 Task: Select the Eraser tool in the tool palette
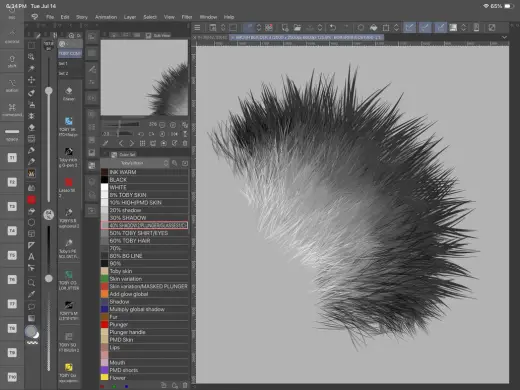pyautogui.click(x=31, y=128)
